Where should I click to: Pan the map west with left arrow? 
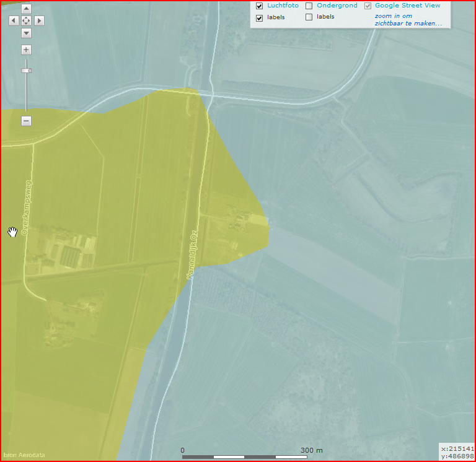click(x=14, y=20)
